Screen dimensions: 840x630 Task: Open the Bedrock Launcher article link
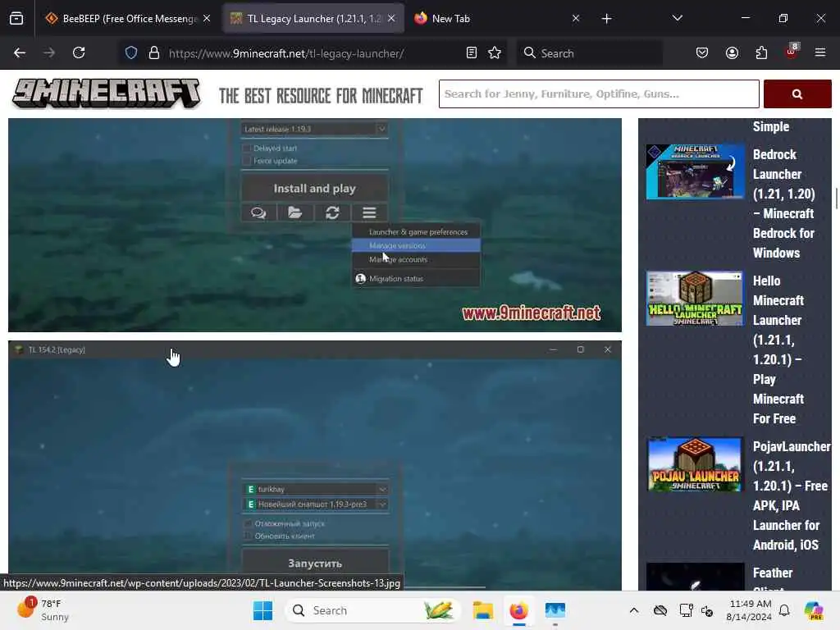pos(783,203)
